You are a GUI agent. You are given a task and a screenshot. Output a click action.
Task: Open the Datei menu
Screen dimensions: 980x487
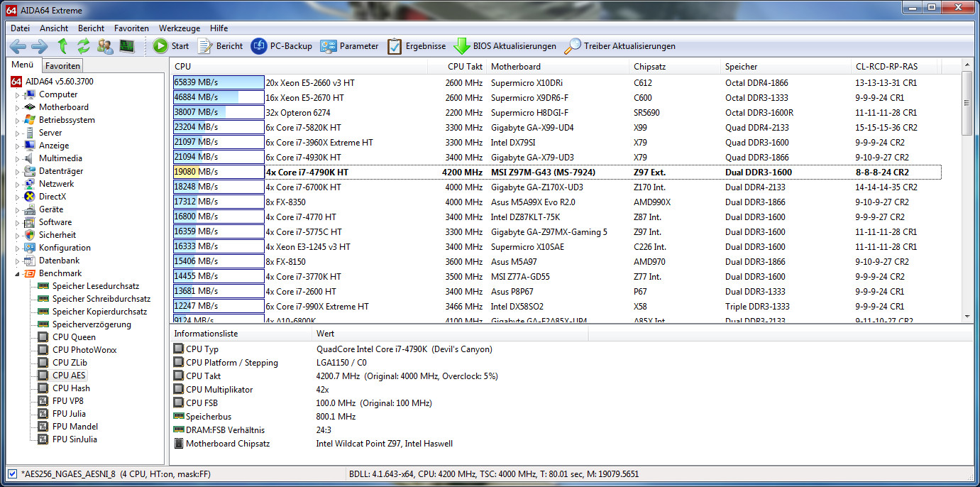(20, 28)
